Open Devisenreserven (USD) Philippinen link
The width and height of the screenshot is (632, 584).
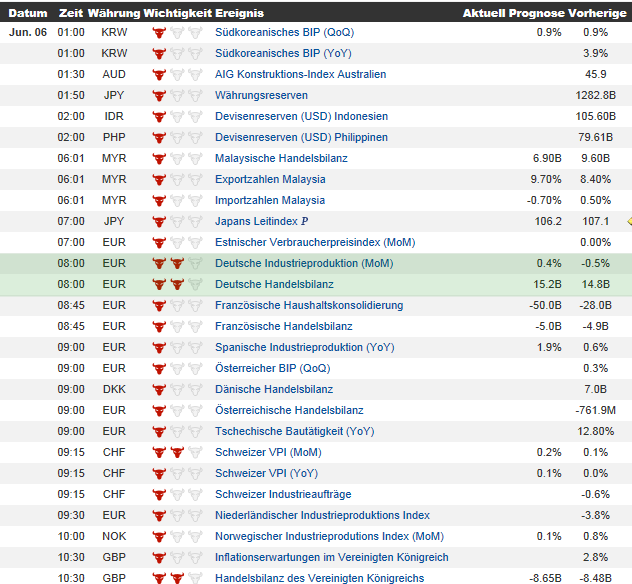tap(301, 137)
